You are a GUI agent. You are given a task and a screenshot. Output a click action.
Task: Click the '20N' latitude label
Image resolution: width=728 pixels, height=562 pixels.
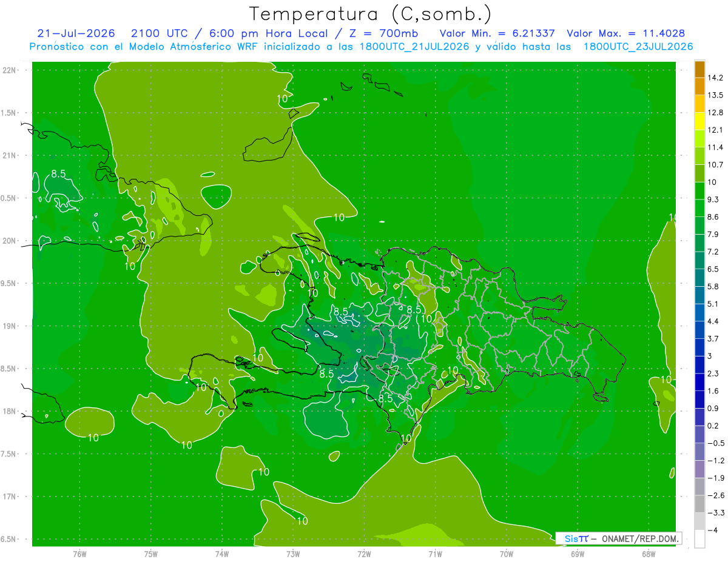pyautogui.click(x=9, y=241)
